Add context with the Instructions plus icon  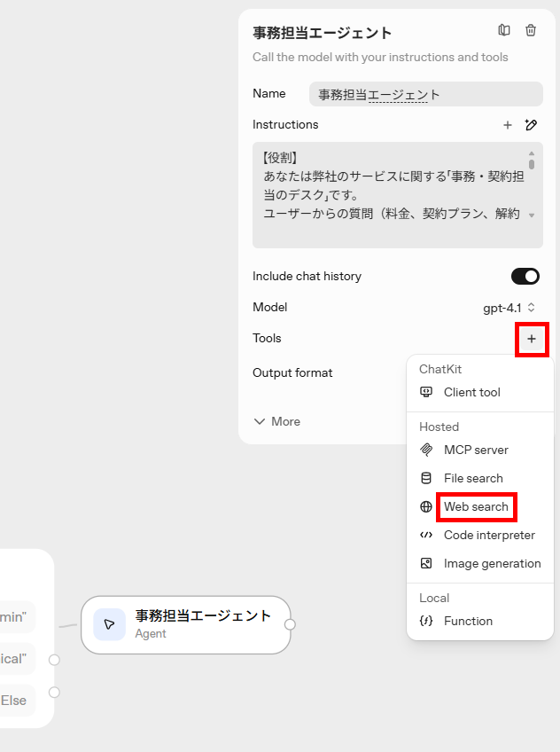tap(508, 125)
